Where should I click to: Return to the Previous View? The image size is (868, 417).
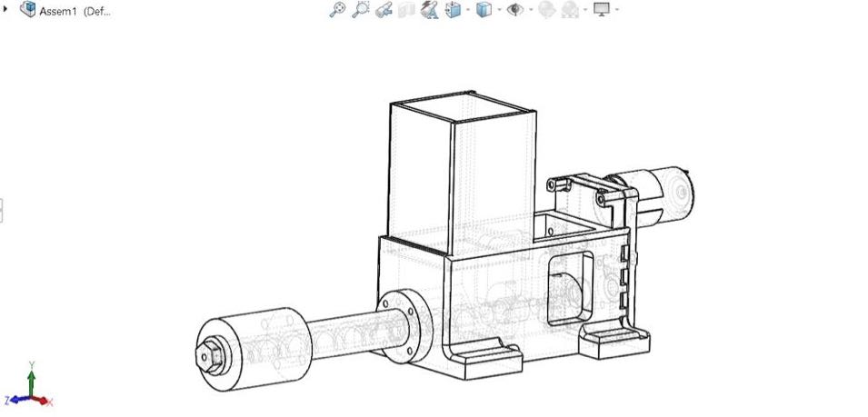point(384,9)
